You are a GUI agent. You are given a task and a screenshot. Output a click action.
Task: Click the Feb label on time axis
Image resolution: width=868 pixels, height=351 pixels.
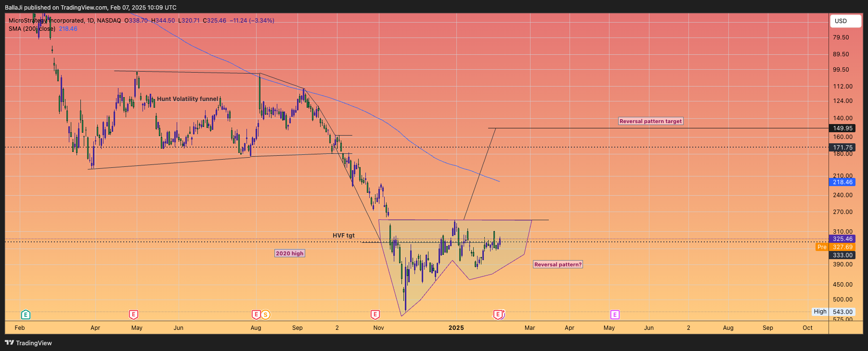pyautogui.click(x=20, y=328)
